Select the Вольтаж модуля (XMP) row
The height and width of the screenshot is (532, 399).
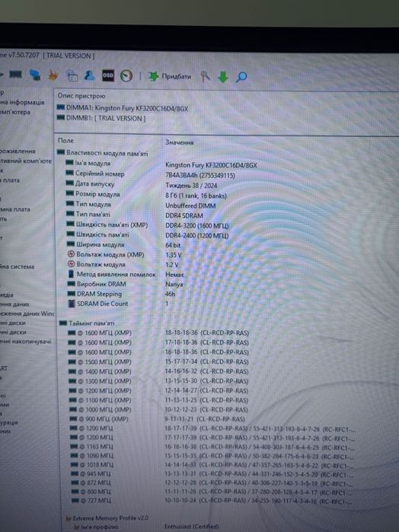coord(124,254)
